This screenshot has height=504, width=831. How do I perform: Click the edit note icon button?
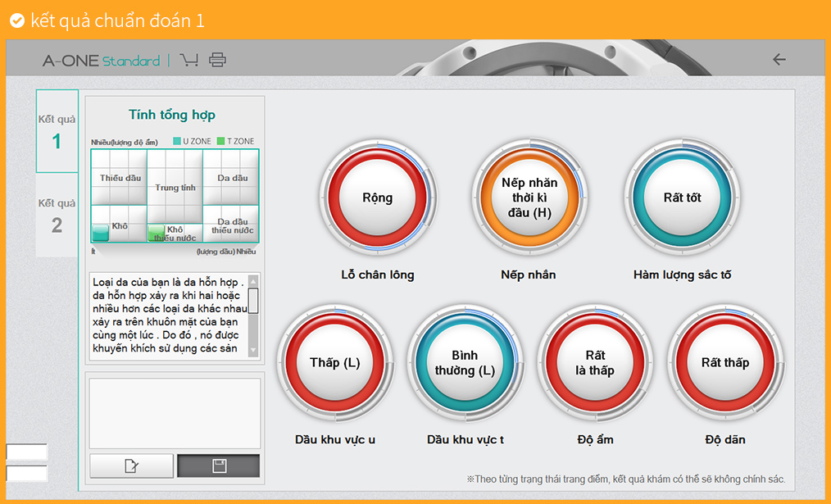[x=131, y=466]
